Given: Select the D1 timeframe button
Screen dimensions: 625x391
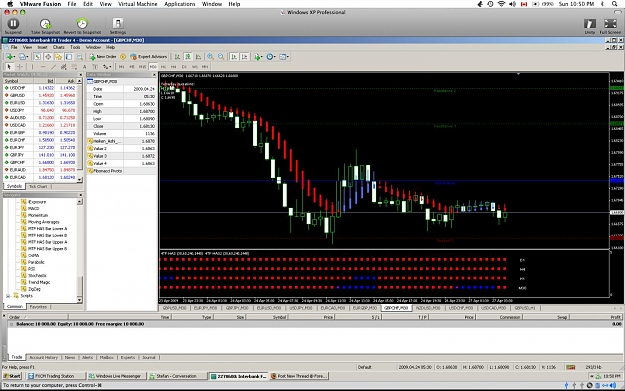Looking at the screenshot, I should coord(184,67).
